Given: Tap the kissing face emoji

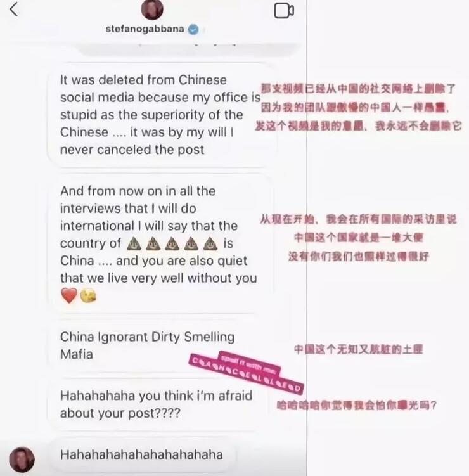Looking at the screenshot, I should click(88, 296).
